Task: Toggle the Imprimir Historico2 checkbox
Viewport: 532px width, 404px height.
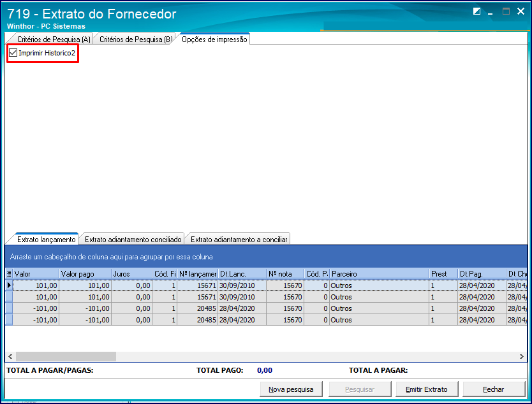Action: pos(13,53)
